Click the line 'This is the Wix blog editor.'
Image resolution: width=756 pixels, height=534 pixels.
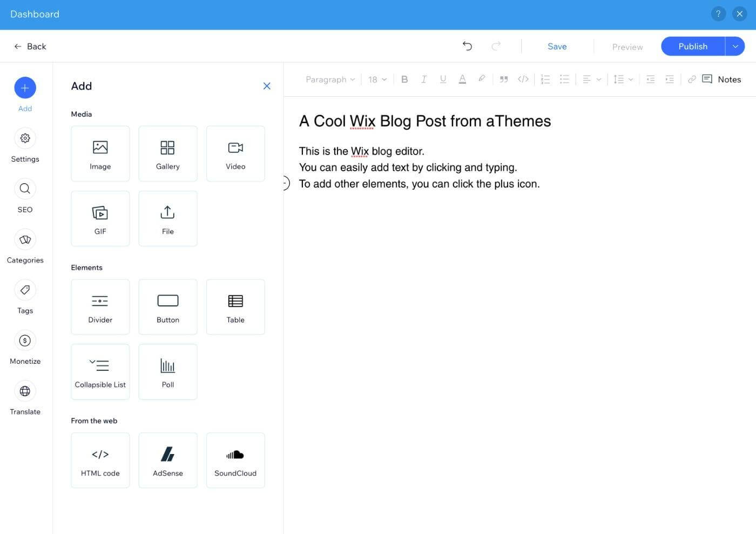tap(362, 151)
